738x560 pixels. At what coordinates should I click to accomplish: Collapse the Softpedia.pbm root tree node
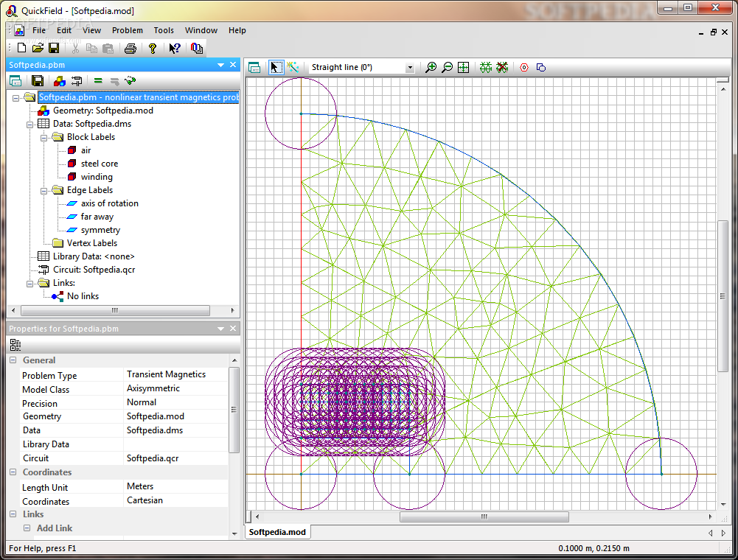(x=15, y=98)
